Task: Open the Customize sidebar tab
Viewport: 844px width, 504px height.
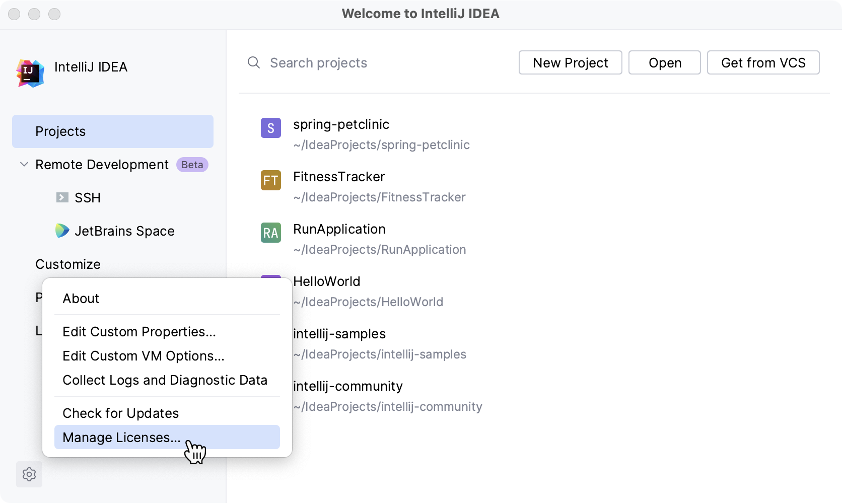Action: 68,264
